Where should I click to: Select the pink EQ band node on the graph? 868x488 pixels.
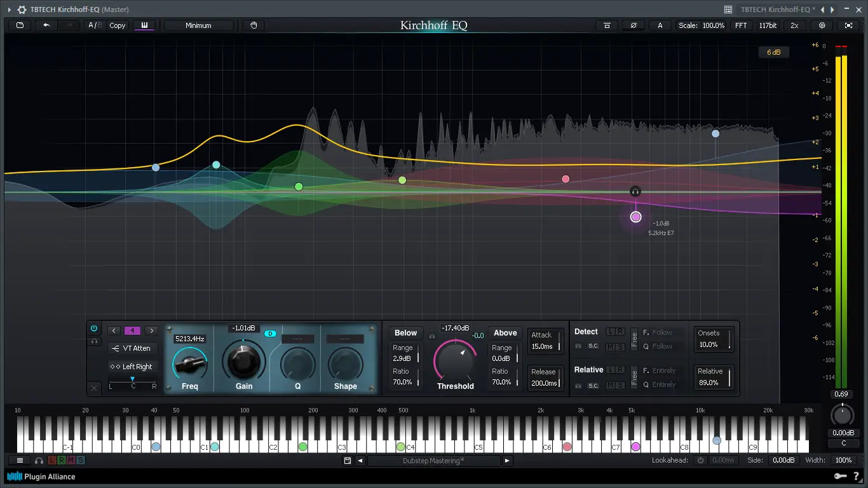pos(566,179)
